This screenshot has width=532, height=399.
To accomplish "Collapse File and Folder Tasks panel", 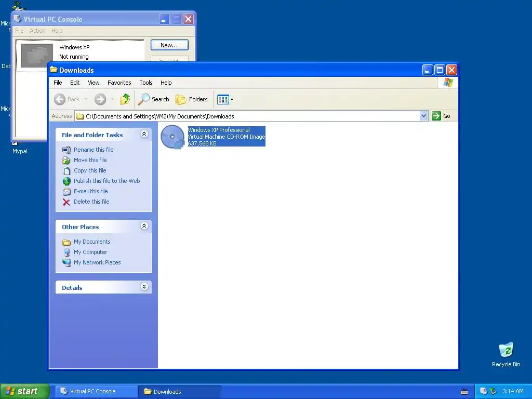I will click(x=144, y=134).
